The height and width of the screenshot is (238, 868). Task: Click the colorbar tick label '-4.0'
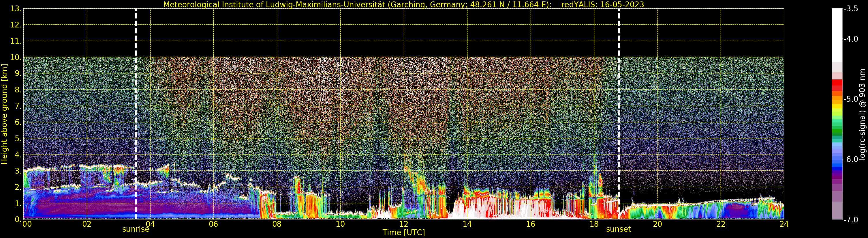(x=851, y=39)
